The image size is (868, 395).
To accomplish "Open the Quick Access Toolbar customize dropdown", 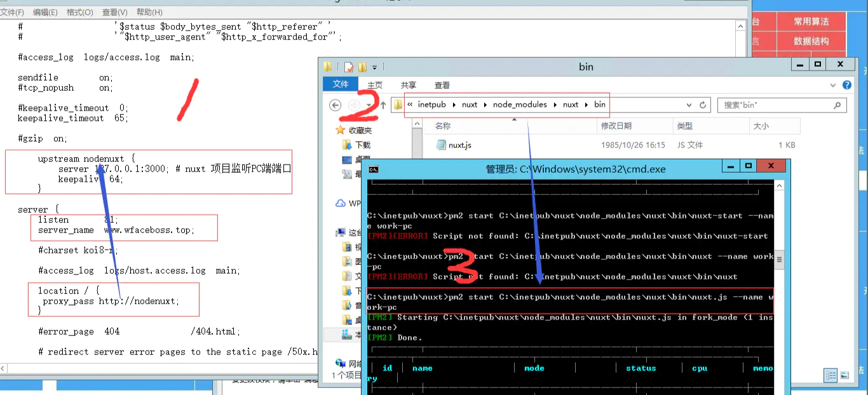I will (375, 67).
